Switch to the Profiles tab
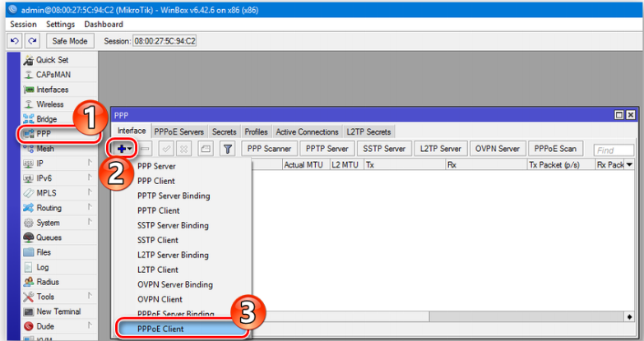 [257, 132]
